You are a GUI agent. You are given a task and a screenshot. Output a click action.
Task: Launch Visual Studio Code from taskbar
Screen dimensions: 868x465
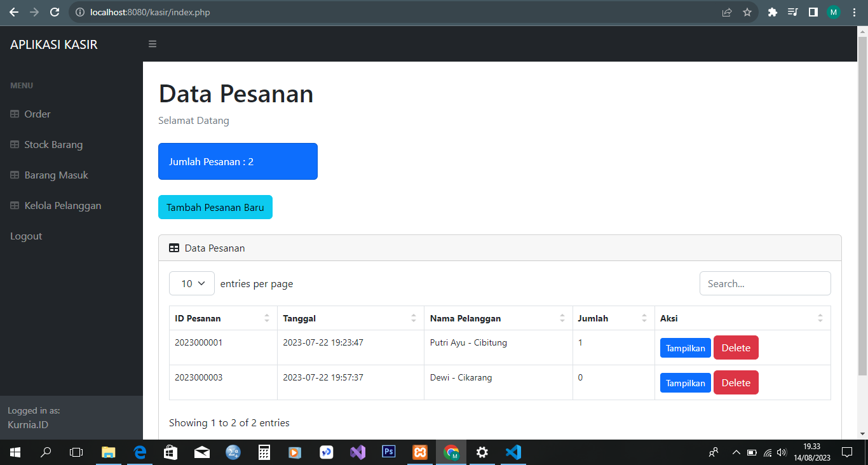click(x=513, y=452)
